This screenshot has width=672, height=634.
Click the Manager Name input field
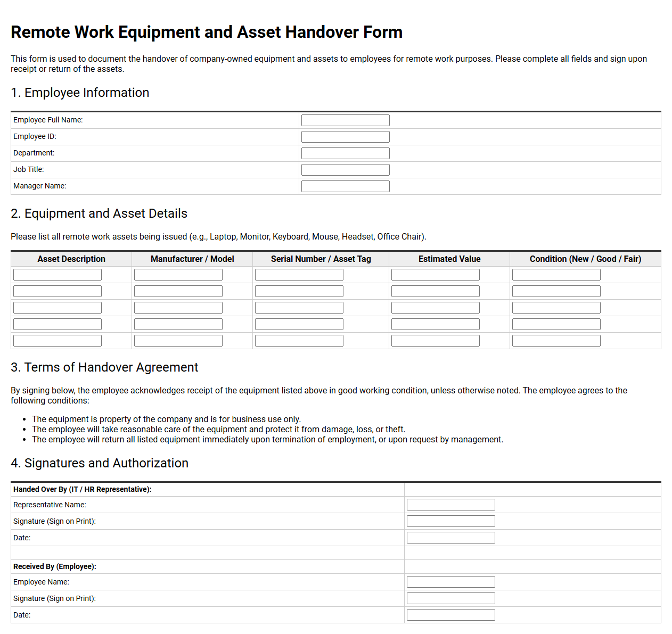[x=346, y=186]
